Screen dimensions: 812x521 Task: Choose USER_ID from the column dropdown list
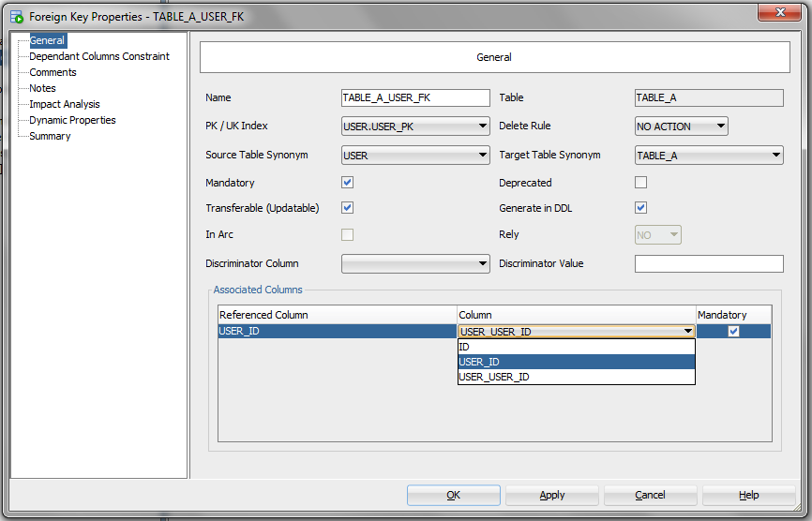point(577,362)
